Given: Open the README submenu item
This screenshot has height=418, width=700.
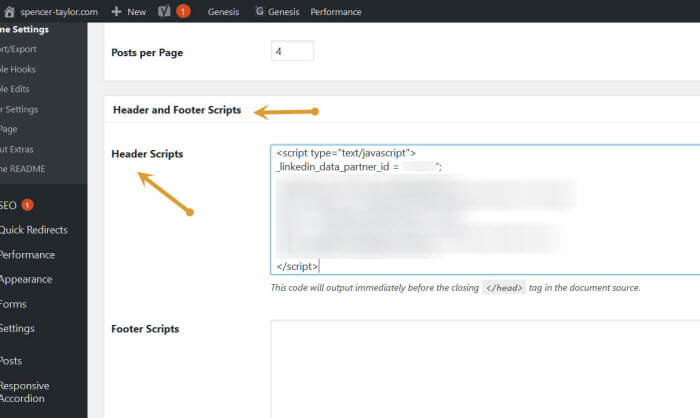Looking at the screenshot, I should click(22, 169).
